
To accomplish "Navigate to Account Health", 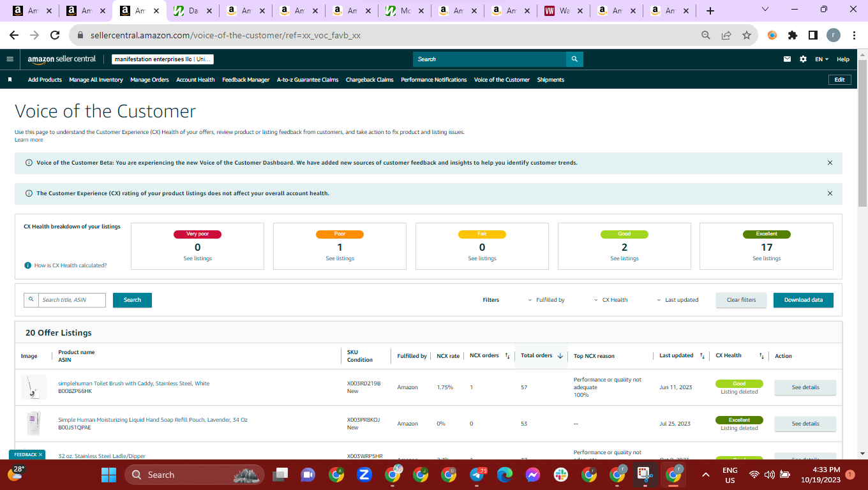I will click(195, 80).
